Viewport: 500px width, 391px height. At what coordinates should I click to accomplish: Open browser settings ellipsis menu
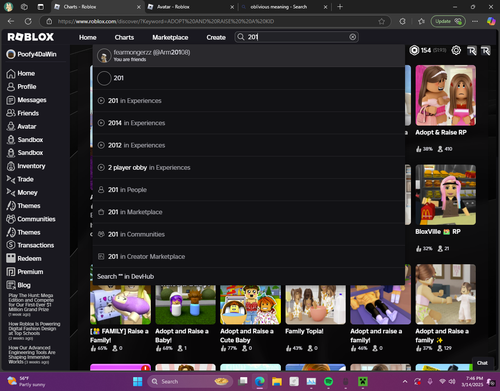pos(475,21)
